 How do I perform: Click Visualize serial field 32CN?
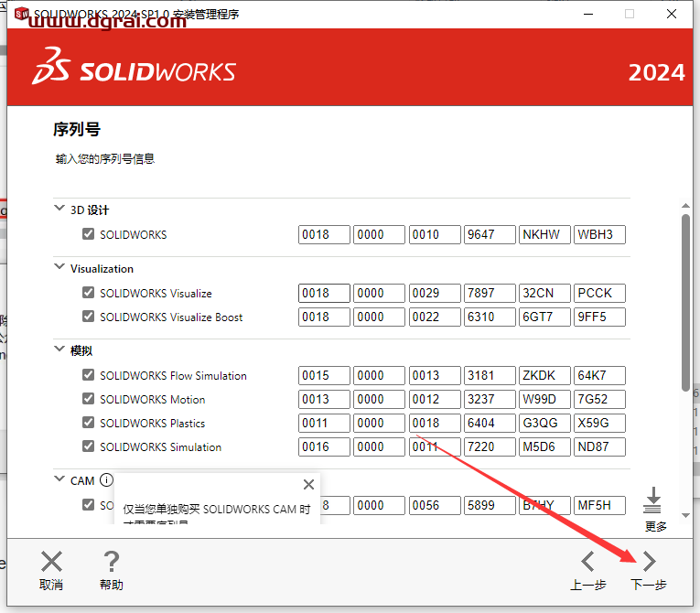[x=544, y=294]
